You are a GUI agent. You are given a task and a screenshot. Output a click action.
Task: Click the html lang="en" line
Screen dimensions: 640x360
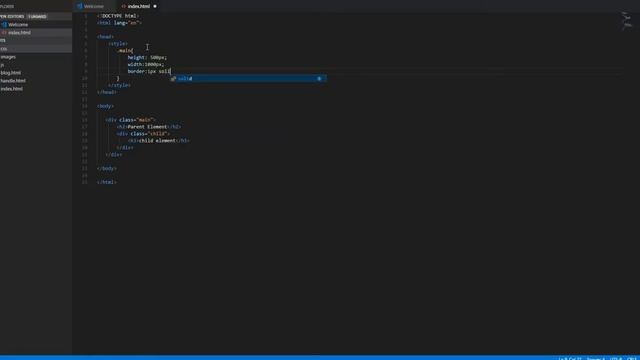pyautogui.click(x=119, y=23)
